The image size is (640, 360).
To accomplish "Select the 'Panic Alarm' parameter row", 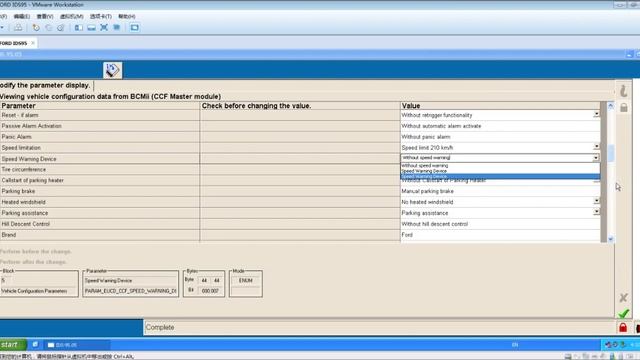I will pos(100,137).
